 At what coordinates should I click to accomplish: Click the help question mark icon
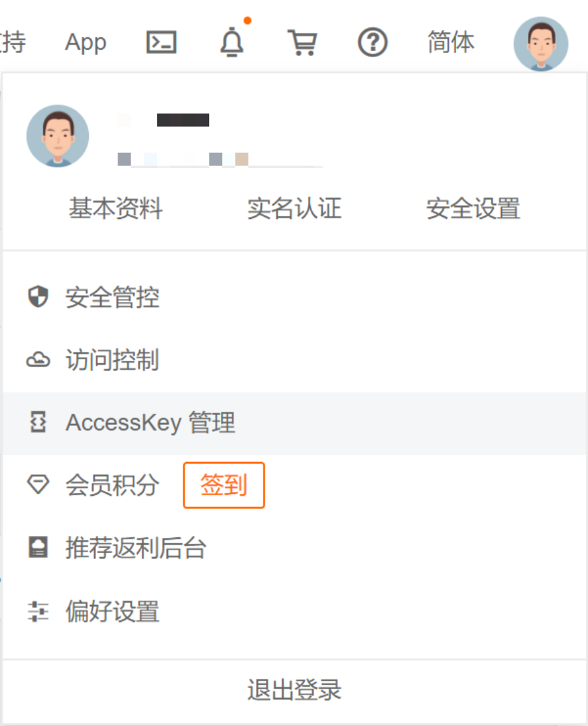(x=372, y=43)
